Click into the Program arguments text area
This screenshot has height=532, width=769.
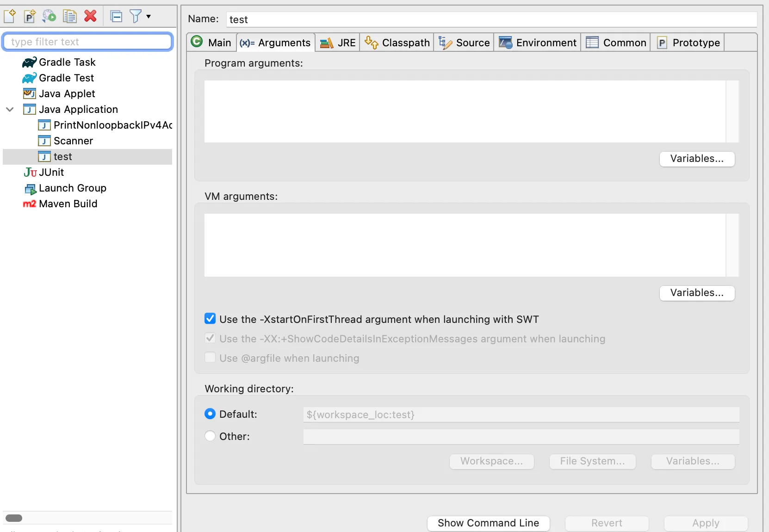click(x=465, y=111)
